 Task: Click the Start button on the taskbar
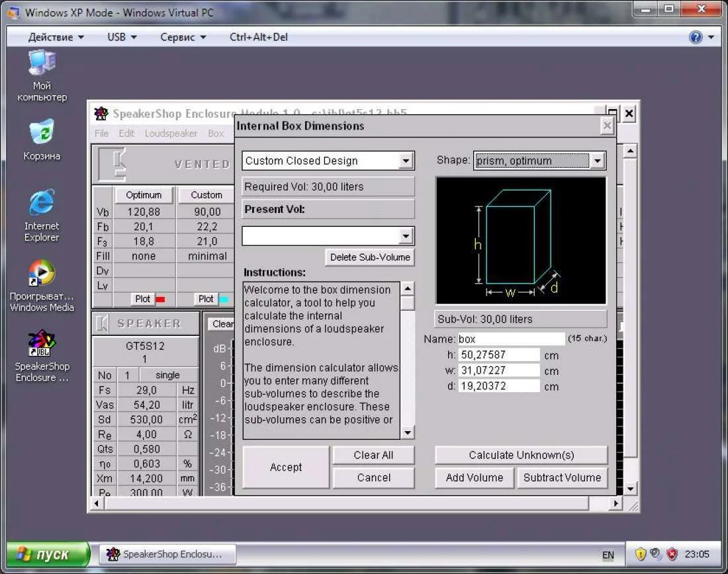pos(45,554)
